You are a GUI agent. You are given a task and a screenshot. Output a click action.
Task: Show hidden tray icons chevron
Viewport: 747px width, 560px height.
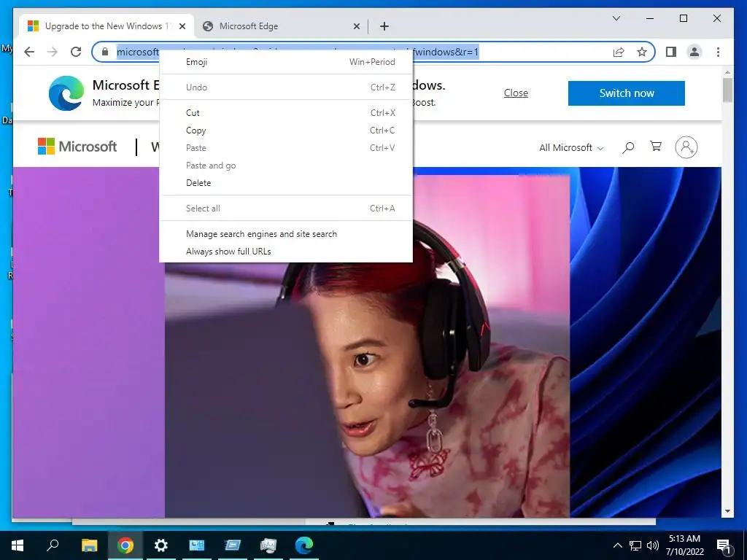tap(617, 545)
